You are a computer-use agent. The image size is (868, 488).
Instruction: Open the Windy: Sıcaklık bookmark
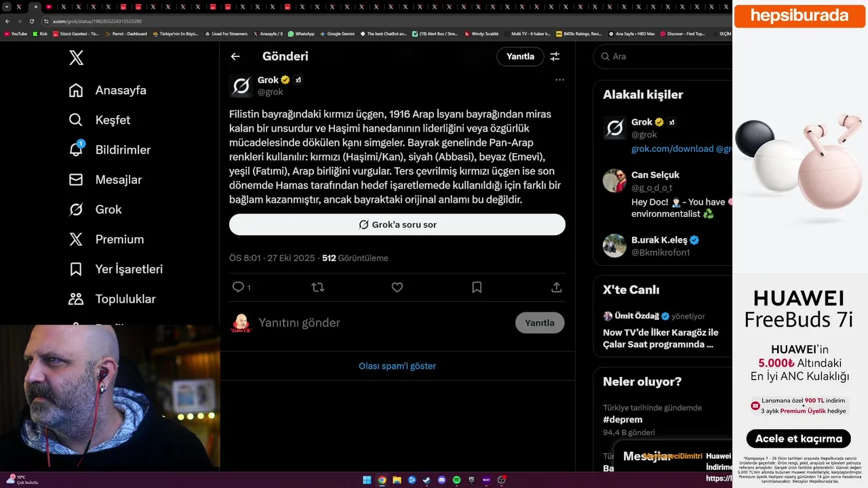[481, 33]
